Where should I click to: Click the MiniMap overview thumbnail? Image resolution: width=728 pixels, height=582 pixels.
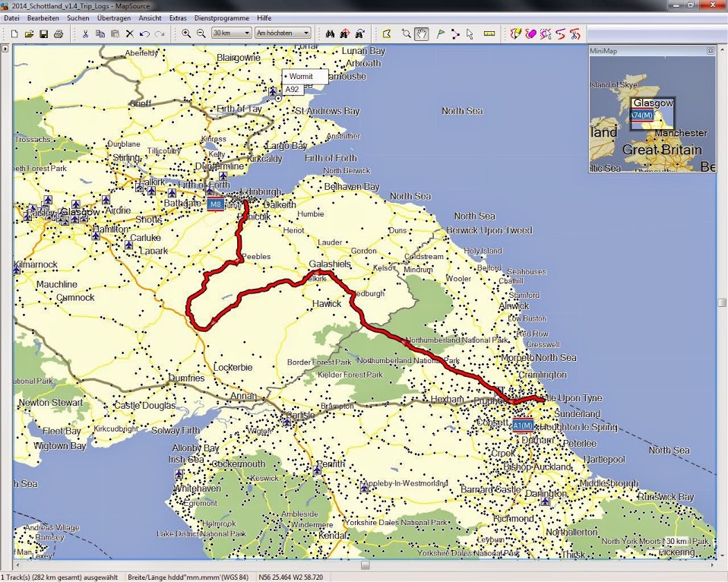tap(652, 114)
